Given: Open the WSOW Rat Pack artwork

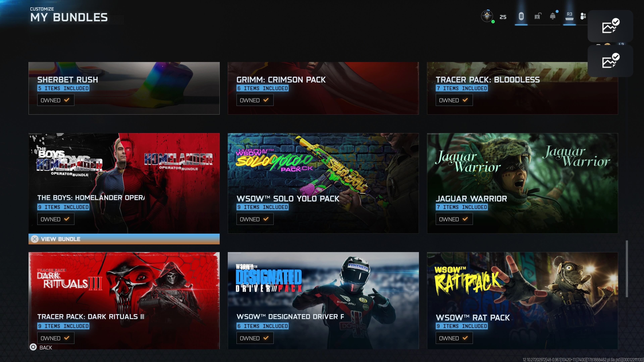Looking at the screenshot, I should pos(522,300).
